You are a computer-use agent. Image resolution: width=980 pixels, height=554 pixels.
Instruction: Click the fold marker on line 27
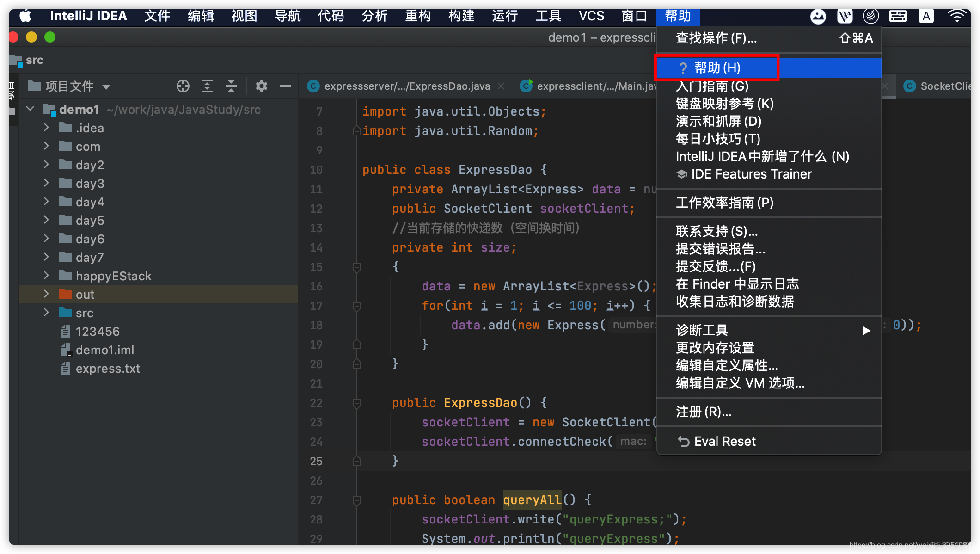click(356, 500)
